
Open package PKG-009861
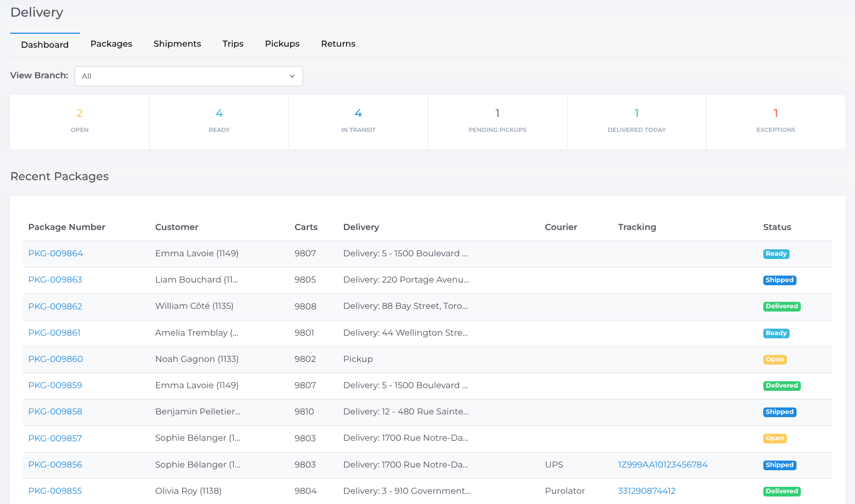coord(54,332)
